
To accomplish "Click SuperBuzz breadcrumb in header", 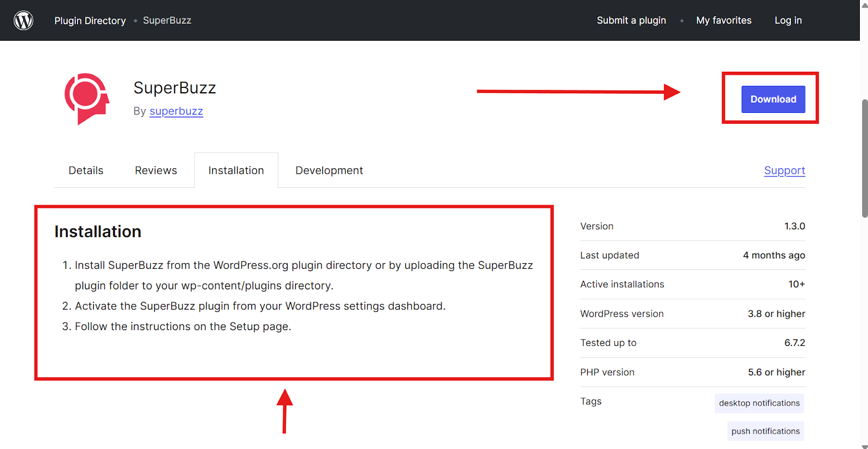I will tap(167, 21).
